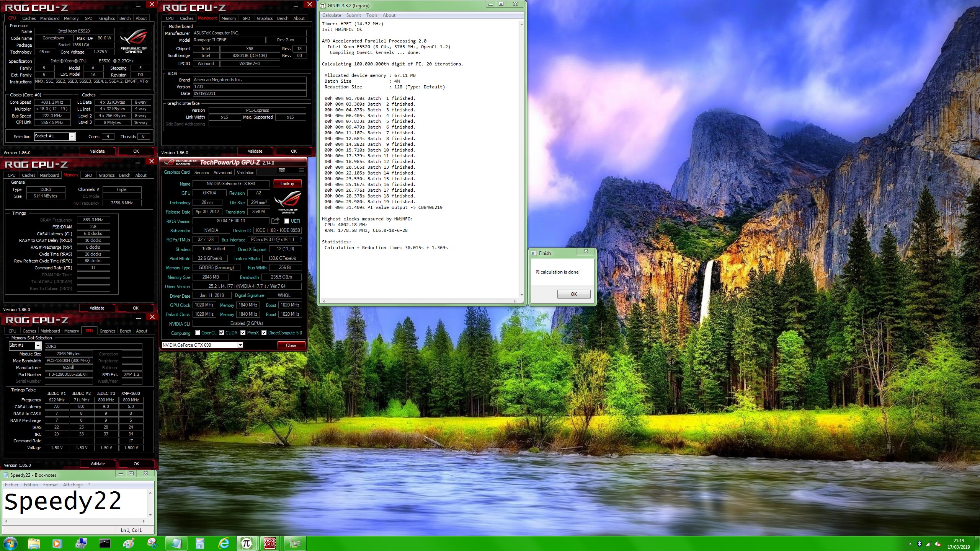The height and width of the screenshot is (551, 980).
Task: Click the GPUPI vertical scrollbar down arrow
Action: [521, 295]
